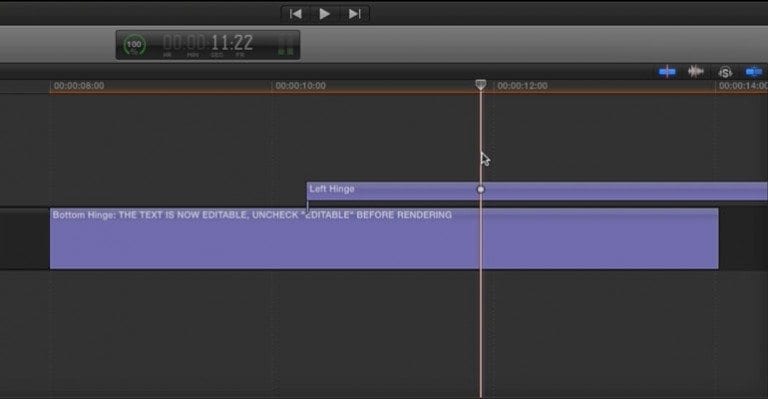Toggle the Solo (S) headphone button
This screenshot has height=399, width=768.
coord(725,72)
